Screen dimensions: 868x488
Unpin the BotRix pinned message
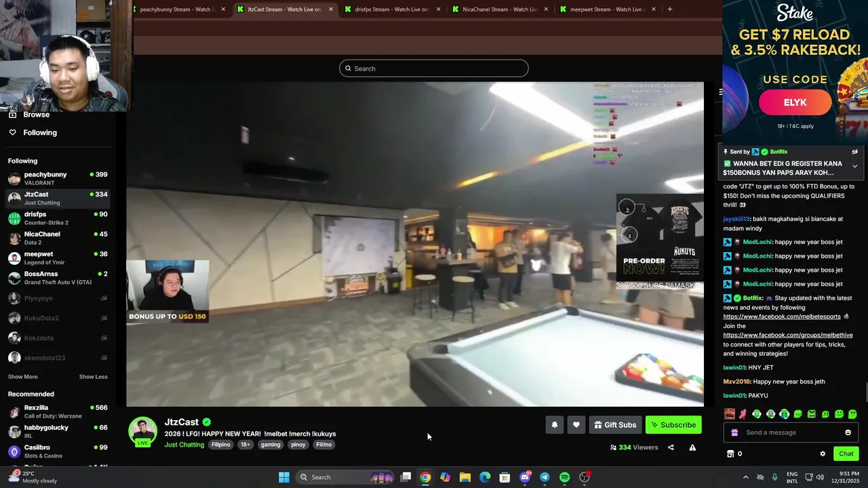pos(854,152)
